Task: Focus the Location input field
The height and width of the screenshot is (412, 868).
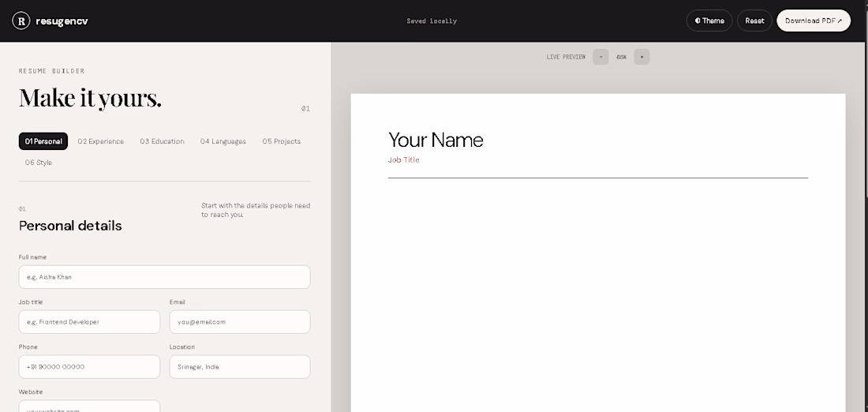Action: coord(240,366)
